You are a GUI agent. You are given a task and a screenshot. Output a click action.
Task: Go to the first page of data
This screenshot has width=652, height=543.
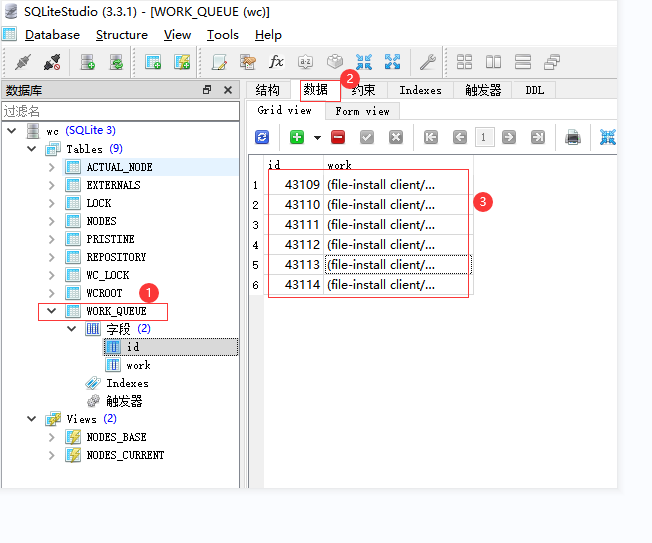click(x=431, y=137)
